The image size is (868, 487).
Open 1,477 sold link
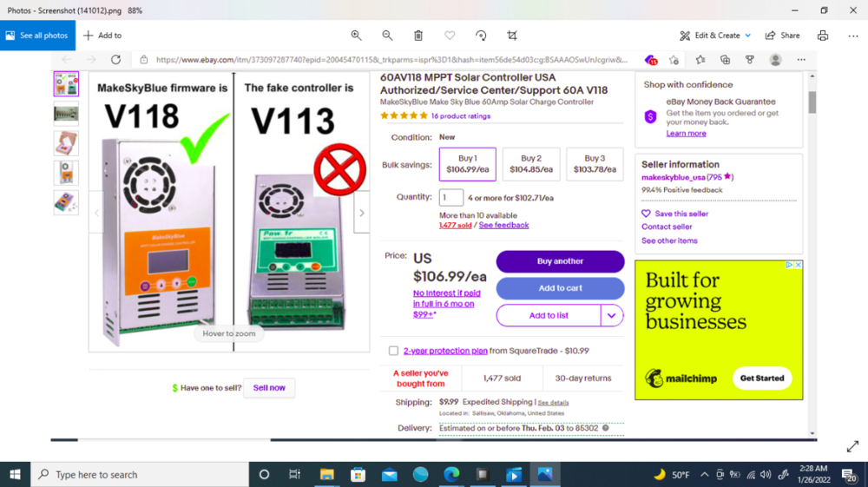tap(455, 225)
